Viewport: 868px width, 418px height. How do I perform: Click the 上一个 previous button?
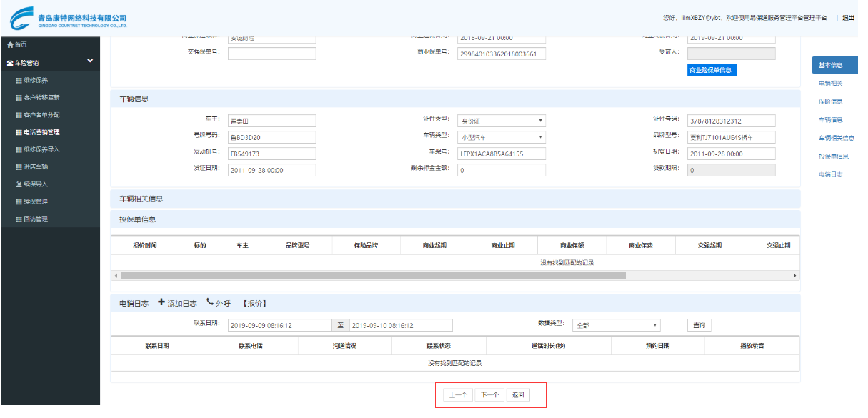pyautogui.click(x=458, y=395)
